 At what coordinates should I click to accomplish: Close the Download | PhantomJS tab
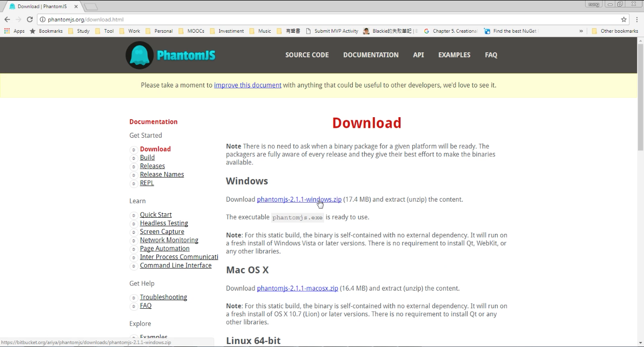click(x=76, y=7)
